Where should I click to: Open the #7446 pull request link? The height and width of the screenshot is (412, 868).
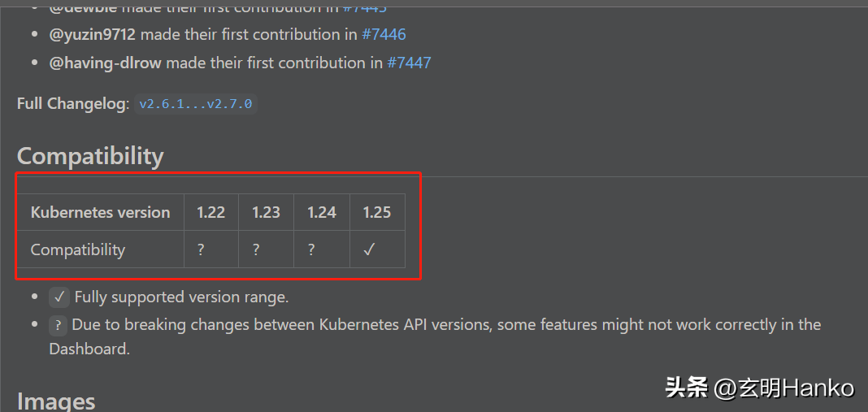tap(384, 34)
